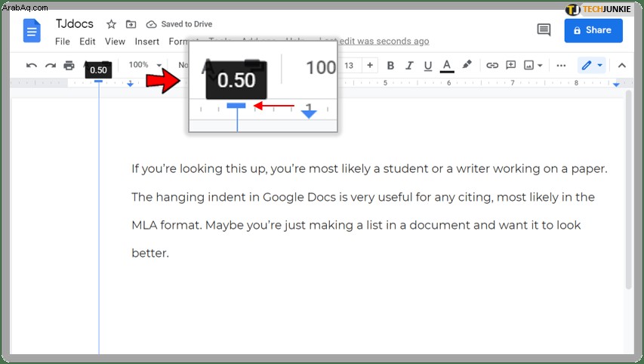Expand the insert image dropdown arrow

(540, 65)
